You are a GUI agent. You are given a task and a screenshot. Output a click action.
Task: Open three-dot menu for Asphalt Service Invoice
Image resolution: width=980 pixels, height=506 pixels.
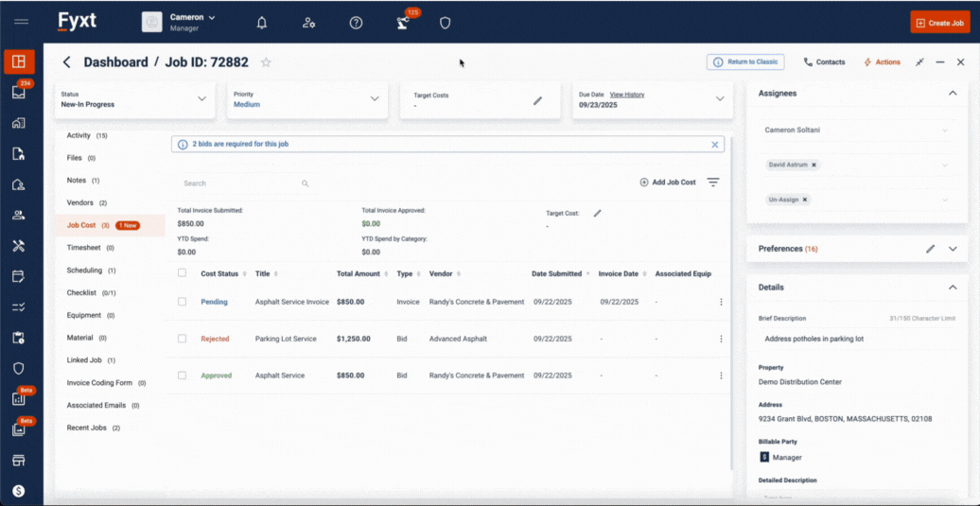[x=721, y=302]
